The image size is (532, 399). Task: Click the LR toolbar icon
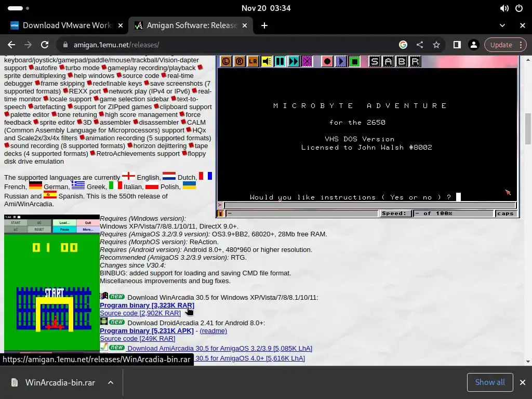[253, 61]
